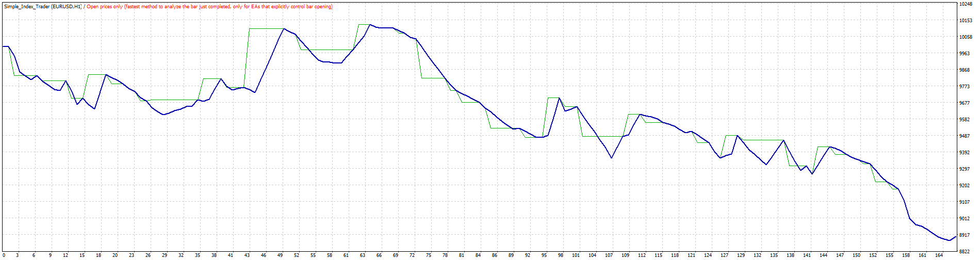Click the 9487 balance axis label
Image resolution: width=980 pixels, height=260 pixels.
[965, 136]
